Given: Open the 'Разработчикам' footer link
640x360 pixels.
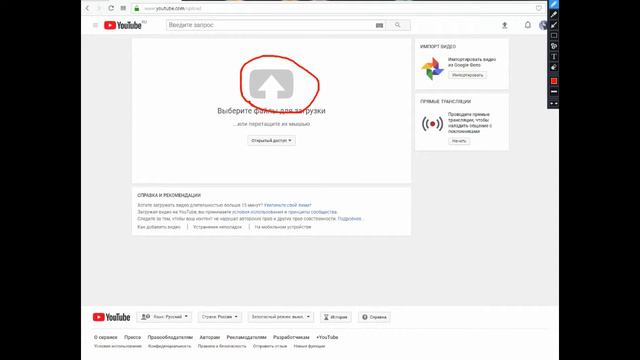Looking at the screenshot, I should (x=291, y=338).
